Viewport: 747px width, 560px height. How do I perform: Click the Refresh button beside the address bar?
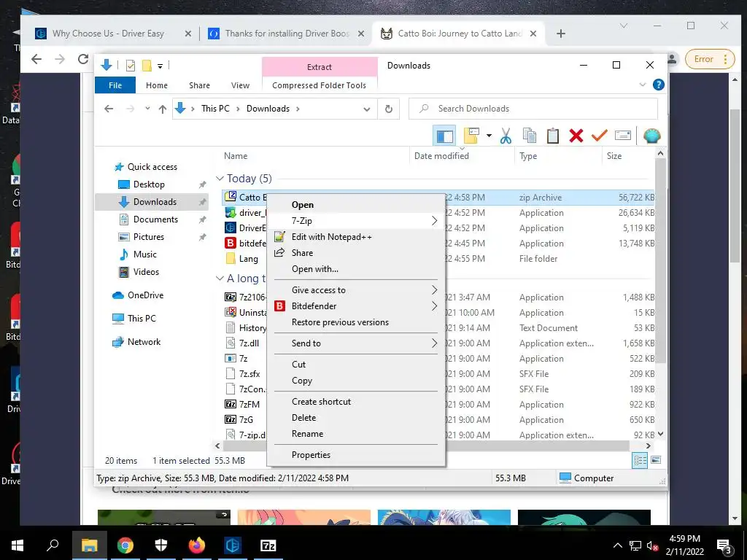point(389,109)
